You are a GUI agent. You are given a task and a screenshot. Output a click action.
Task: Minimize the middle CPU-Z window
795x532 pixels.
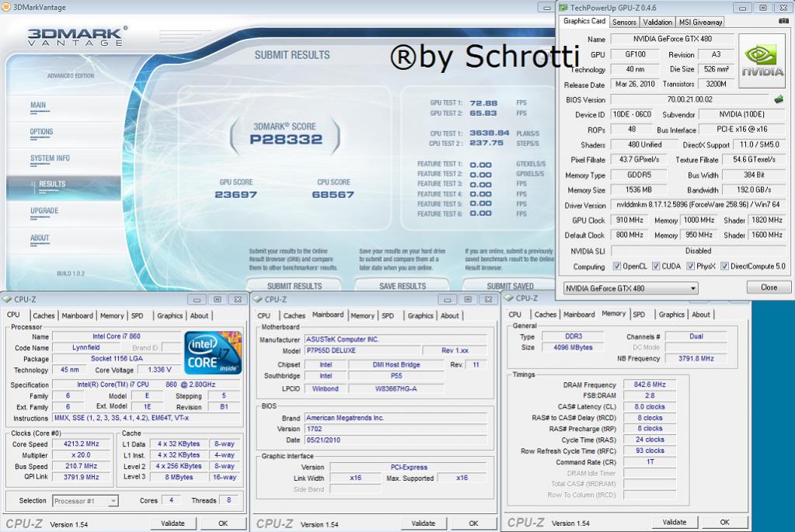[x=447, y=300]
